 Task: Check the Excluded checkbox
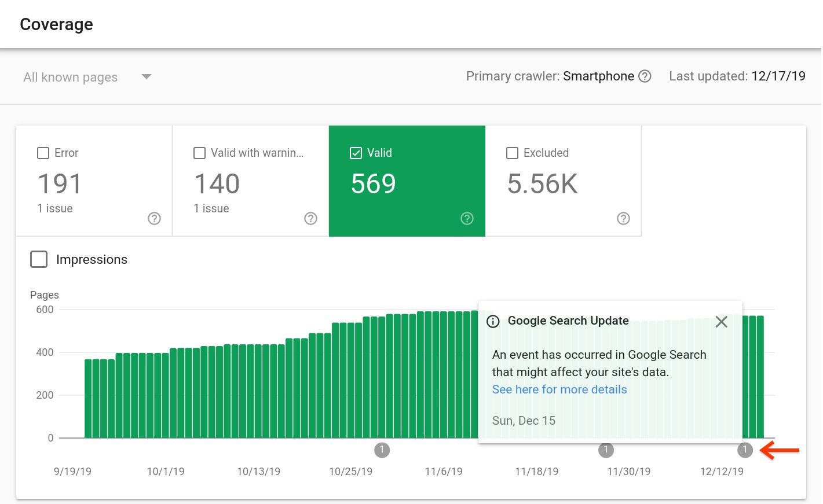click(512, 153)
